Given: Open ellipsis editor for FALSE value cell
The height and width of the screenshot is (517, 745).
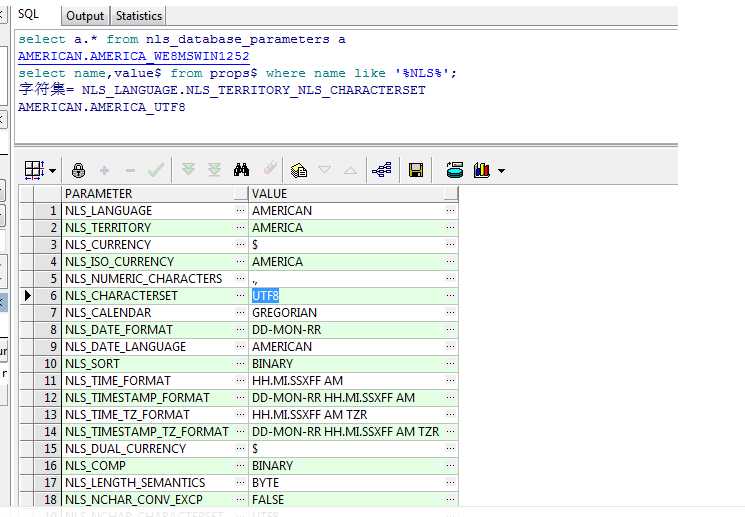Looking at the screenshot, I should pos(450,499).
